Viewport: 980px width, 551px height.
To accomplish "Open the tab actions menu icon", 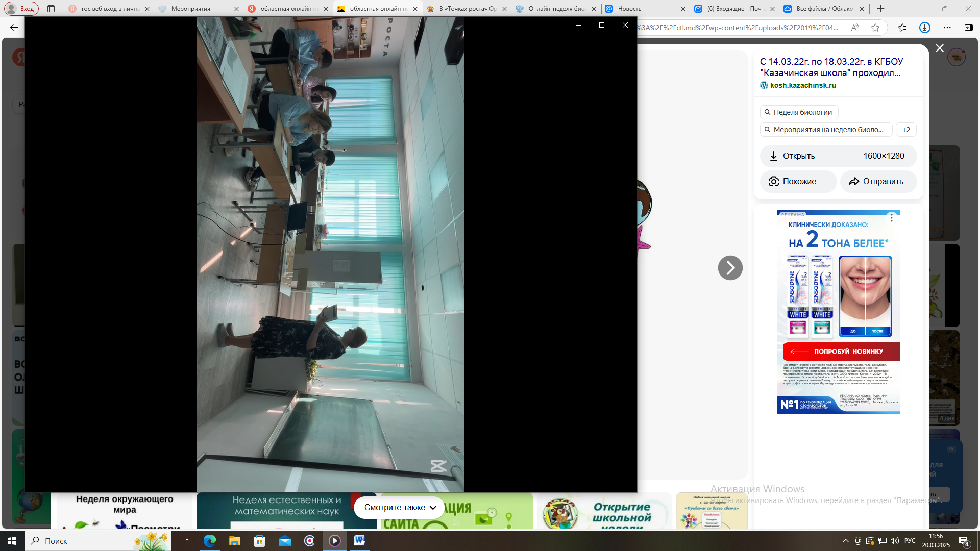I will [x=51, y=9].
